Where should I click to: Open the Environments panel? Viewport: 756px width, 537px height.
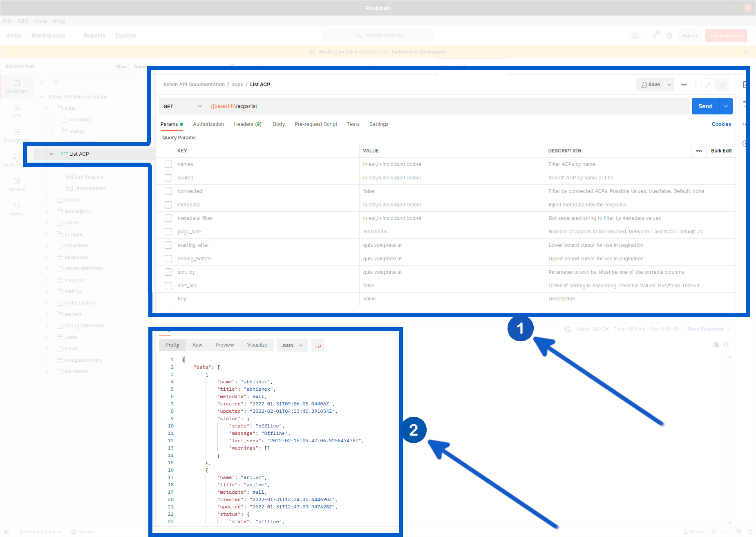click(x=16, y=135)
